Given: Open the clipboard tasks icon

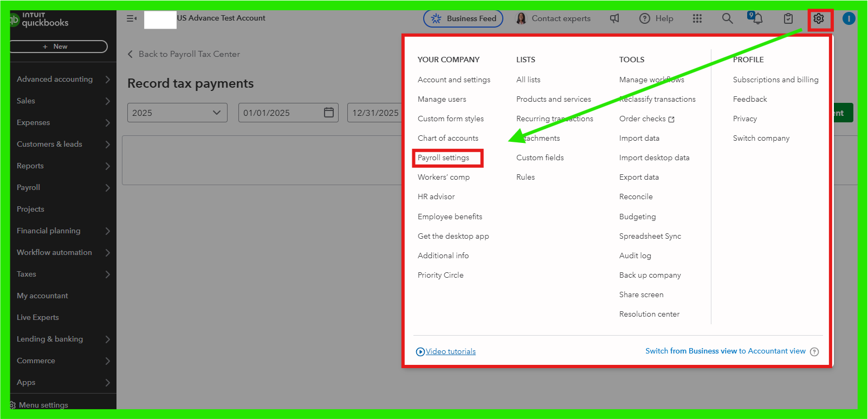Looking at the screenshot, I should pyautogui.click(x=788, y=19).
